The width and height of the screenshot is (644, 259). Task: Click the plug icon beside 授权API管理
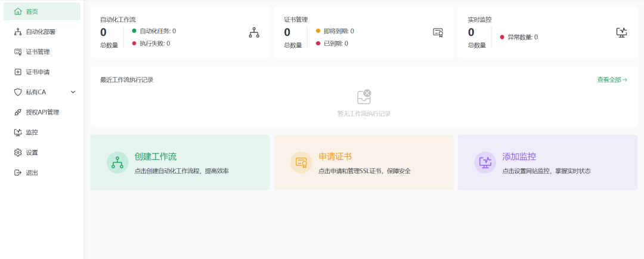[x=18, y=112]
